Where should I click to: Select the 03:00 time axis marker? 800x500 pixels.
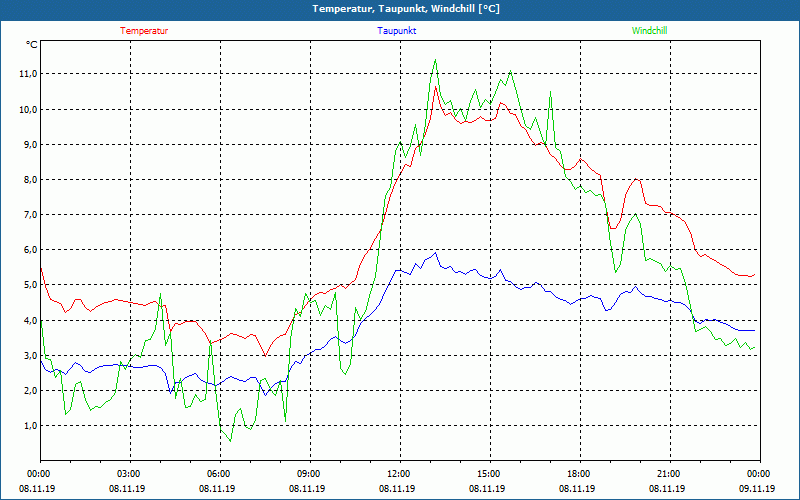[x=129, y=473]
